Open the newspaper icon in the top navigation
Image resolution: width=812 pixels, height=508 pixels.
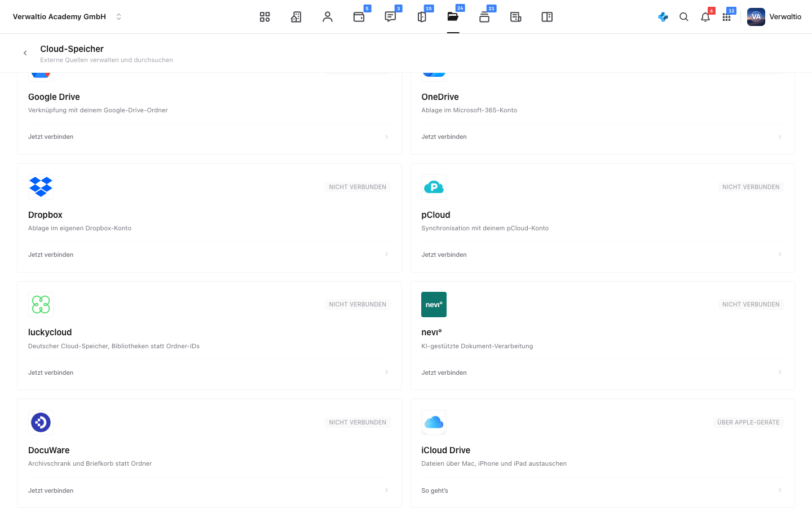pos(516,17)
